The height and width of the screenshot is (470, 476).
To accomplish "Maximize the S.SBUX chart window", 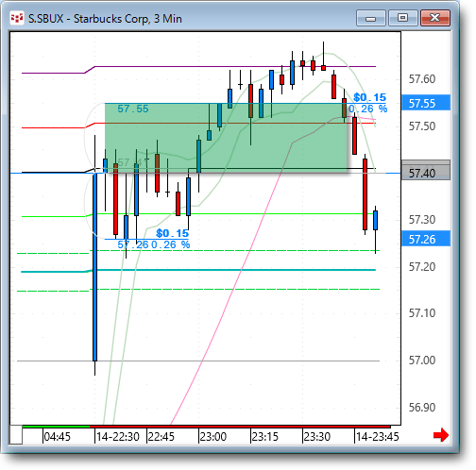I will (x=402, y=18).
